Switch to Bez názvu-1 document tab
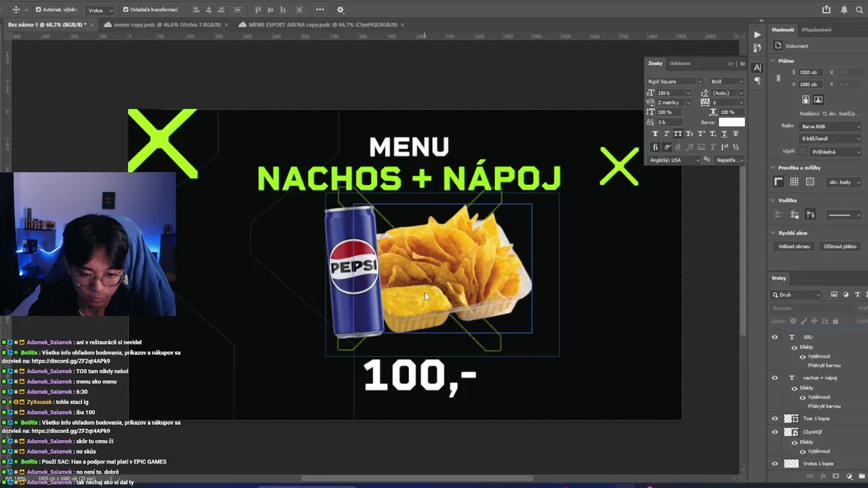The width and height of the screenshot is (868, 488). 47,24
